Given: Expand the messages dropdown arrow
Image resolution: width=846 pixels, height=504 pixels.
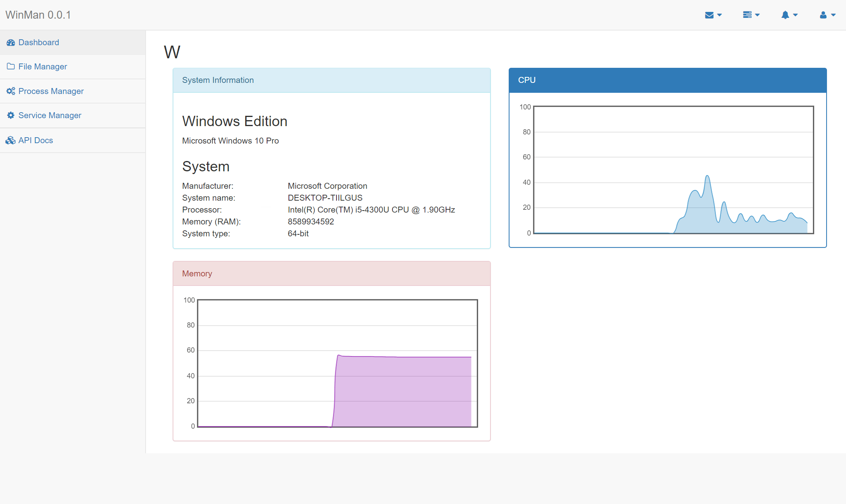Looking at the screenshot, I should (x=719, y=15).
